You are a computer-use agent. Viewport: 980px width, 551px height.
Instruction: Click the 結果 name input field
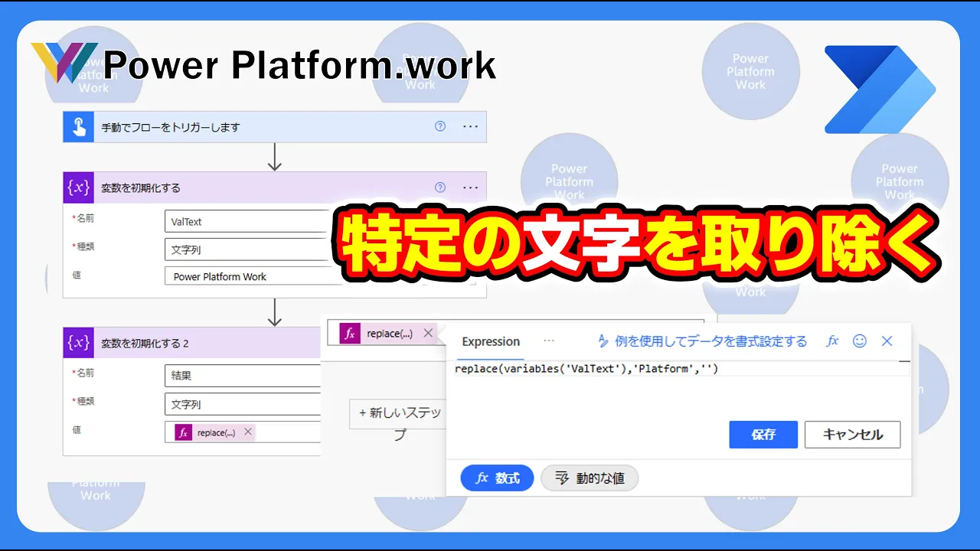tap(243, 376)
